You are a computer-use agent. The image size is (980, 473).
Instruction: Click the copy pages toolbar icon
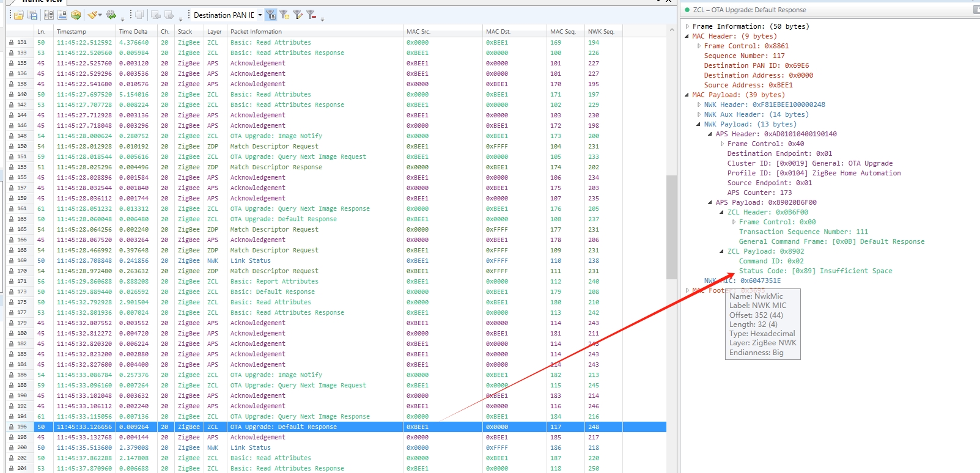click(x=139, y=15)
